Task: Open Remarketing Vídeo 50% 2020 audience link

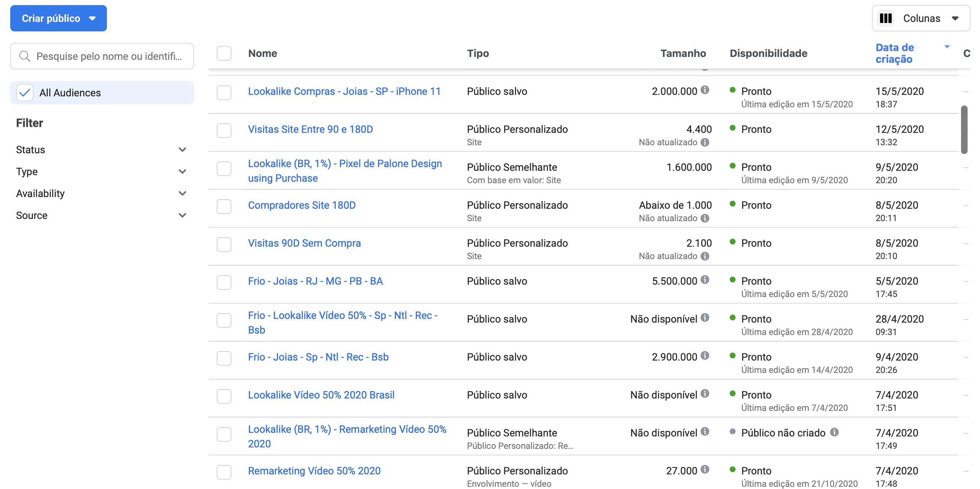Action: (314, 471)
